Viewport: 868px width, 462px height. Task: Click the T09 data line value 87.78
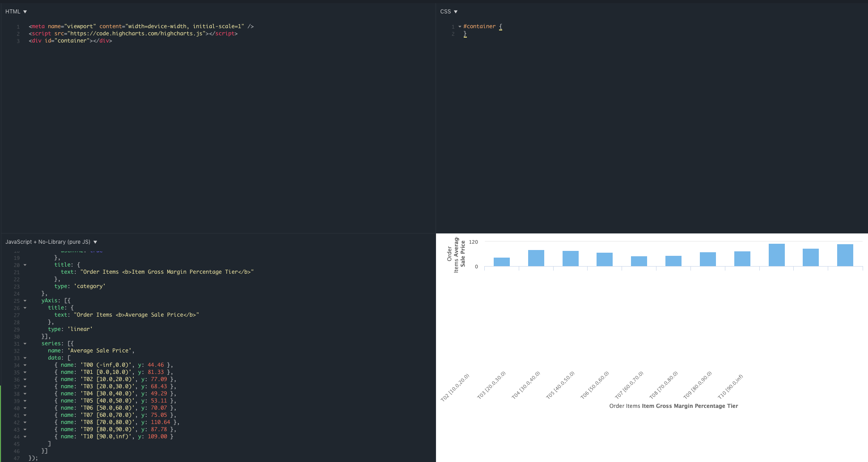[x=159, y=429]
